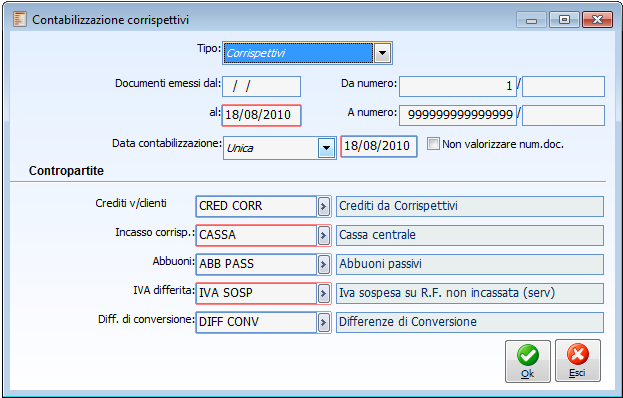Click the window title icon of Contabilizzazione corrispettivi
Image resolution: width=623 pixels, height=398 pixels.
(x=20, y=19)
